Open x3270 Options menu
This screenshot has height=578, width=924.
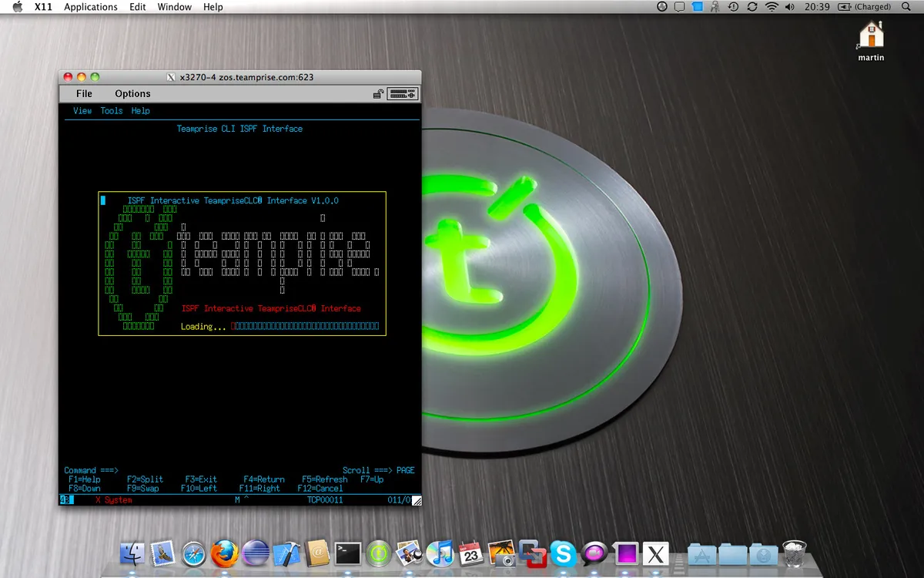(x=132, y=94)
